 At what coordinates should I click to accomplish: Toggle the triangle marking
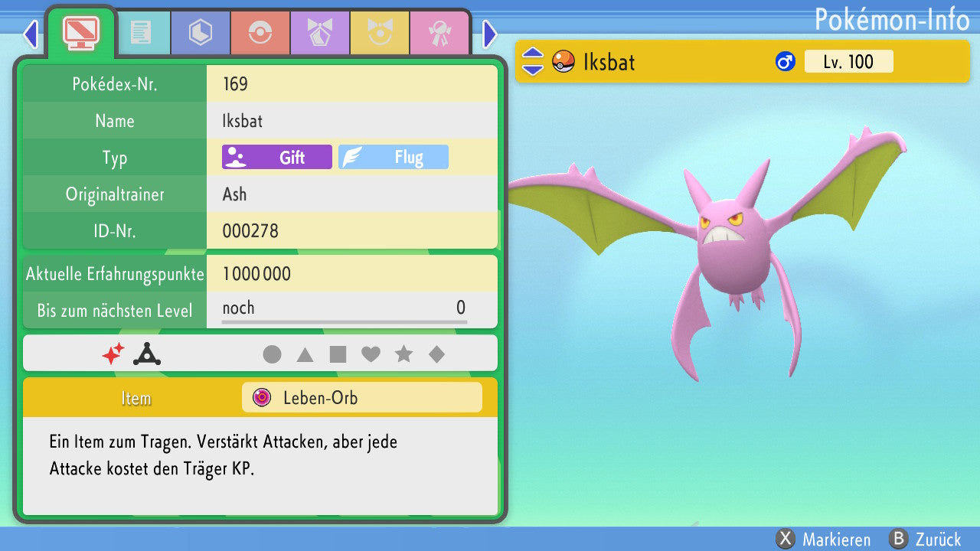tap(305, 354)
